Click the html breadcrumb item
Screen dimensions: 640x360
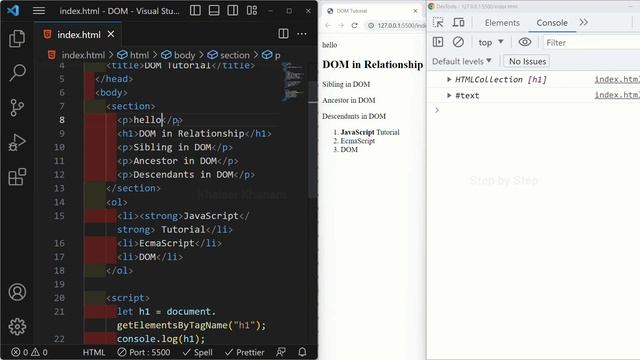(x=133, y=55)
